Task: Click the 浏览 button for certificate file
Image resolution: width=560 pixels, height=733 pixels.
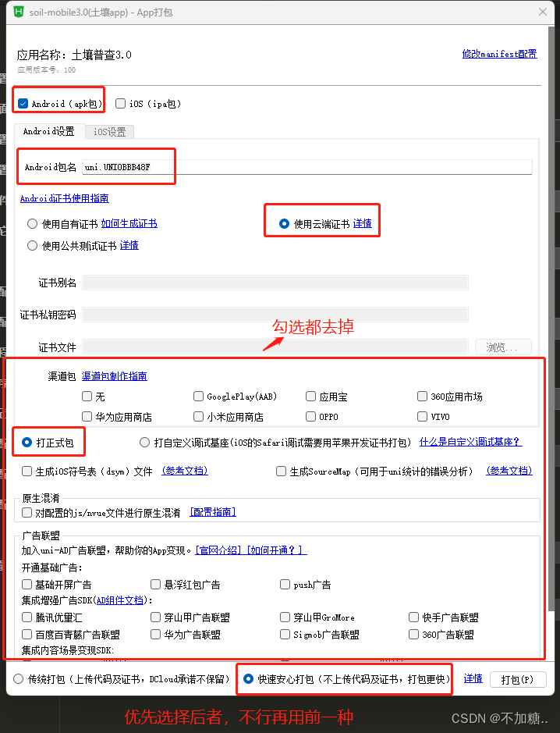Action: [x=503, y=347]
